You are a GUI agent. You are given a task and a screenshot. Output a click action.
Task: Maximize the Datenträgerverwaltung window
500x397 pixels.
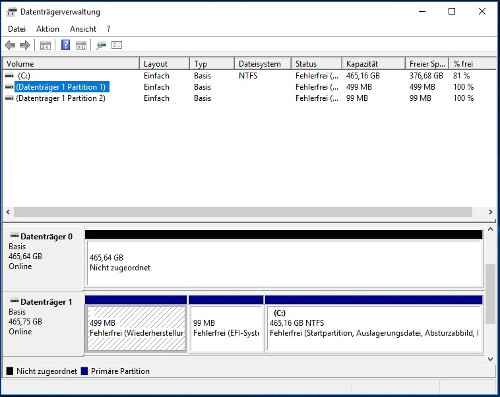click(452, 12)
